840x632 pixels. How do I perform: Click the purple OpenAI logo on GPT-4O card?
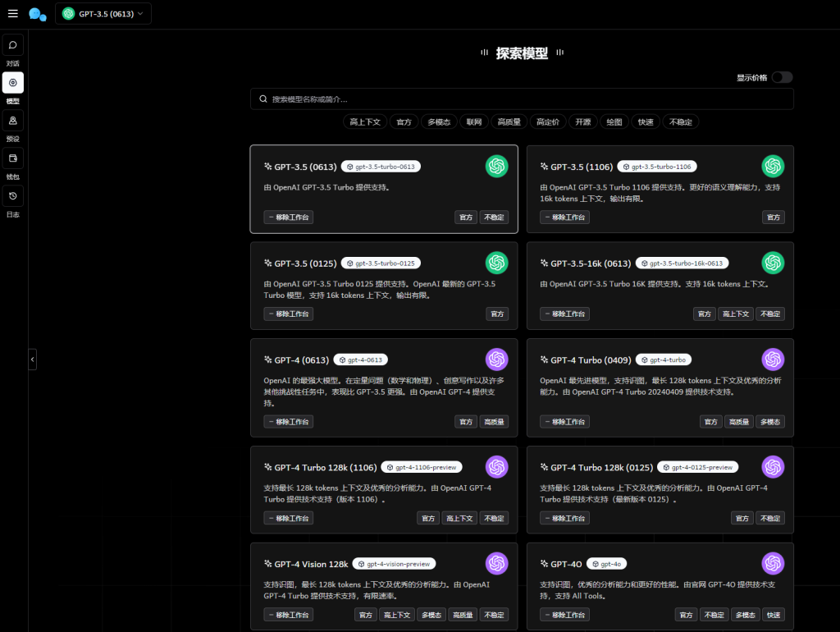tap(773, 563)
